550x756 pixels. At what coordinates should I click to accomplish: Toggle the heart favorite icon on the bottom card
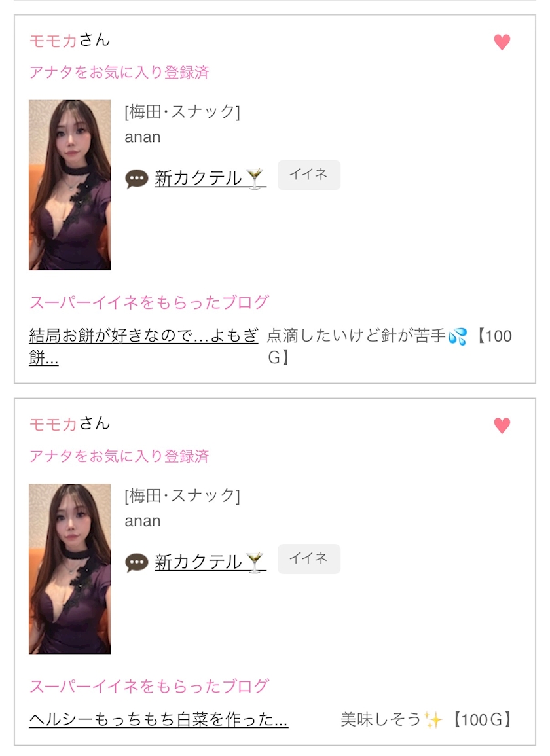(502, 426)
